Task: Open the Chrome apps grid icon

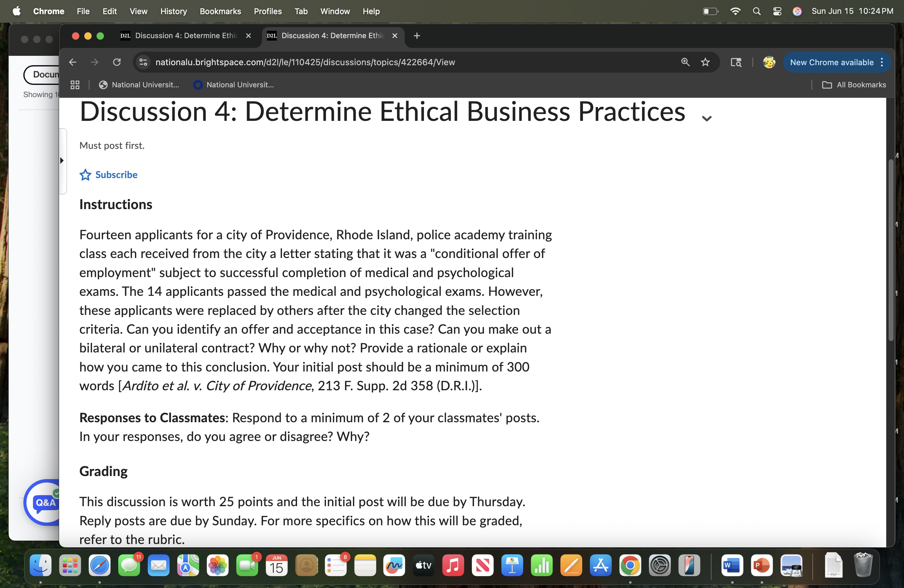Action: coord(75,85)
